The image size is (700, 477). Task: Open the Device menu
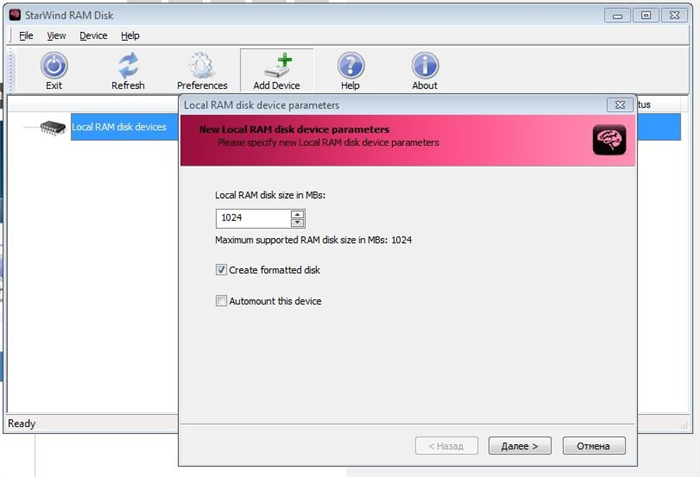[x=93, y=36]
